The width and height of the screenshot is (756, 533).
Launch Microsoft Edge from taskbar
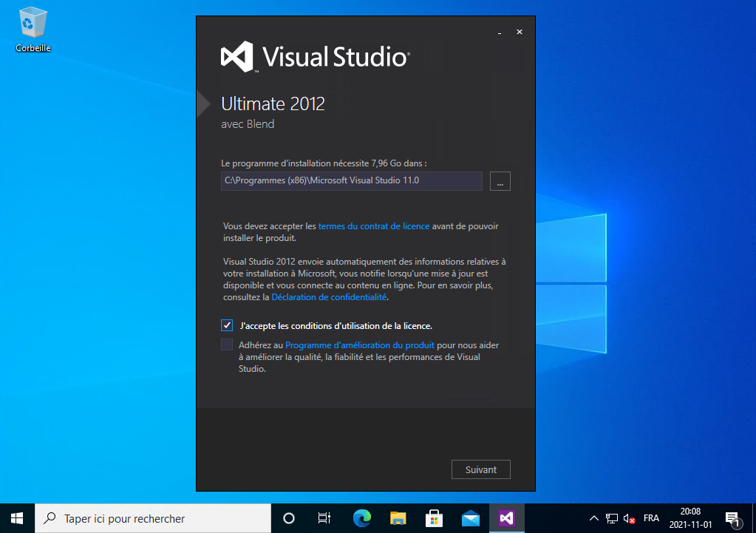362,518
